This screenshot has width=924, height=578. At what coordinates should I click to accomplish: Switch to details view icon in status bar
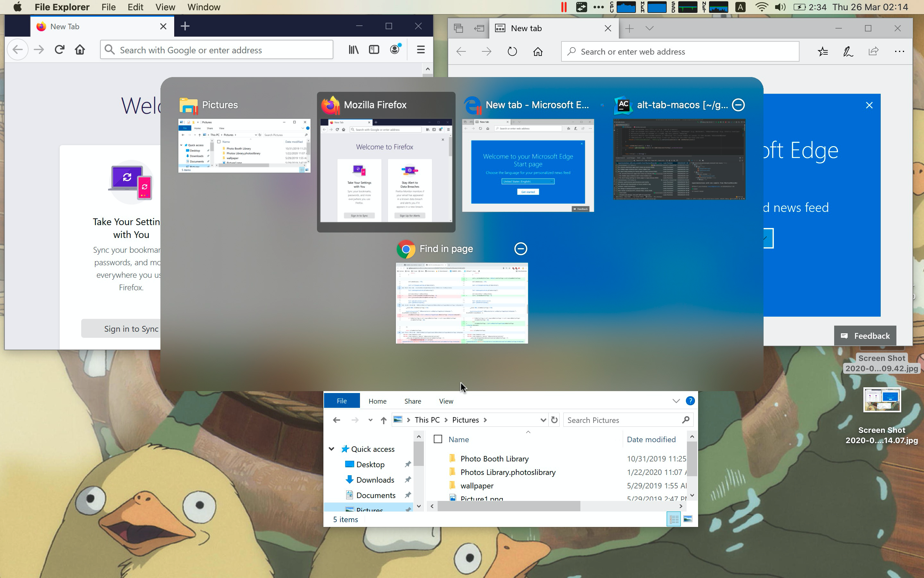click(674, 519)
